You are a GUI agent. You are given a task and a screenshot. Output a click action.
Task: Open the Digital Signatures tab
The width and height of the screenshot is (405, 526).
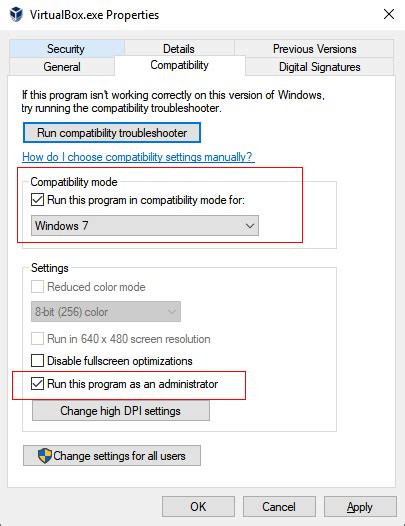coord(319,67)
